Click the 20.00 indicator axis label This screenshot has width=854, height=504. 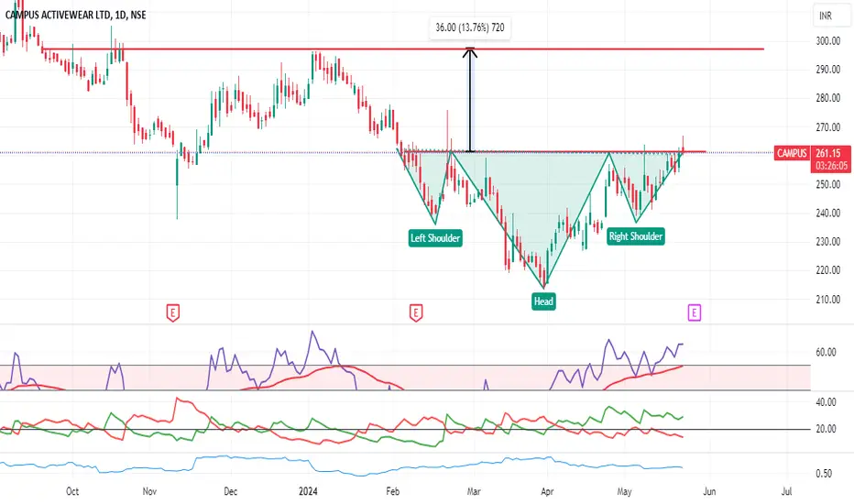pyautogui.click(x=826, y=429)
